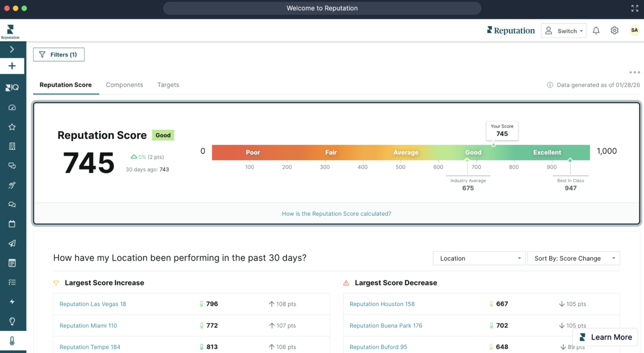Open the settings gear icon
644x353 pixels.
point(614,31)
